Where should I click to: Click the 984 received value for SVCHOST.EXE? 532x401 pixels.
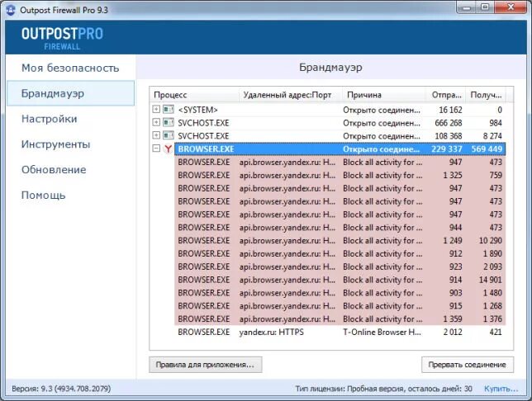click(496, 123)
